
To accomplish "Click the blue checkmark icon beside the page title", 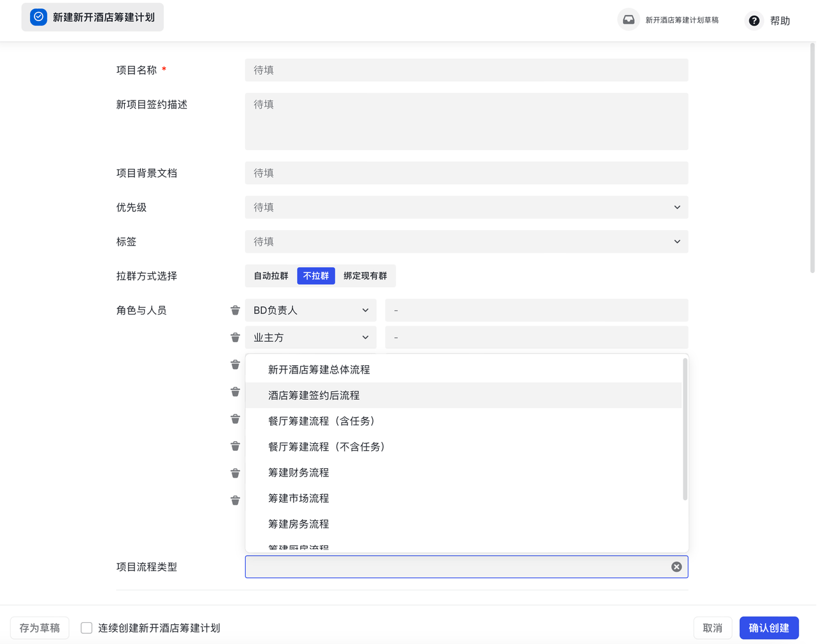I will pos(38,17).
